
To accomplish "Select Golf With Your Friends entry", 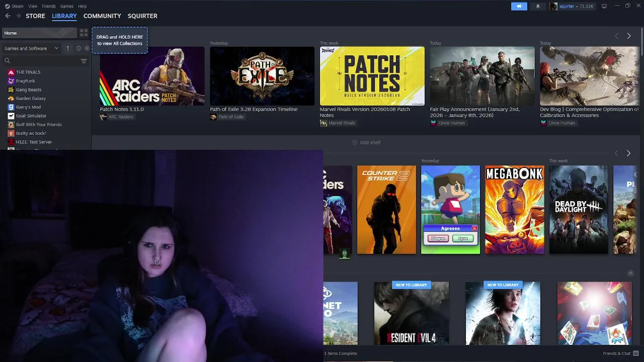I will tap(38, 125).
